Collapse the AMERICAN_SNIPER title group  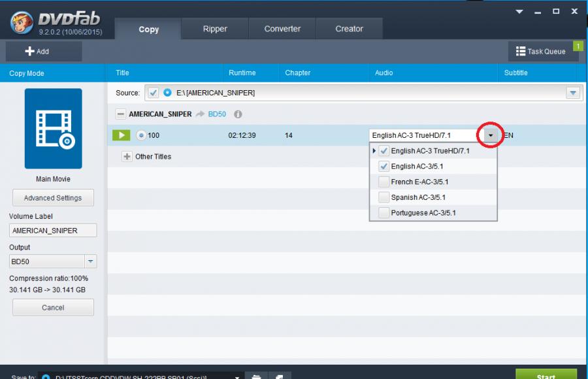coord(120,114)
